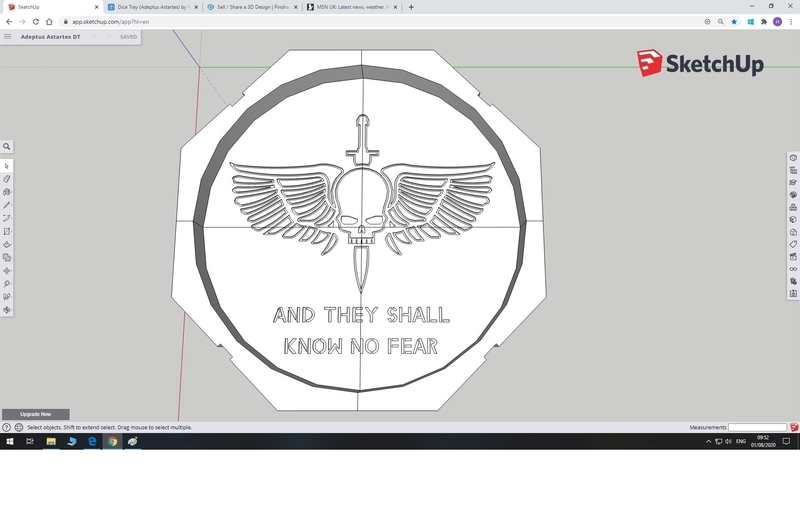The image size is (800, 508).
Task: Open a new browser tab
Action: click(x=411, y=7)
